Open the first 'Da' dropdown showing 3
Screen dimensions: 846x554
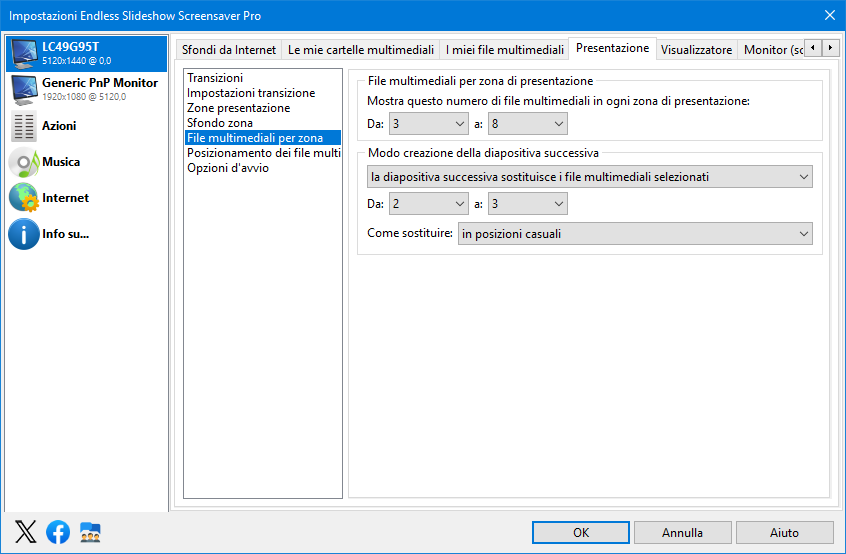(428, 124)
